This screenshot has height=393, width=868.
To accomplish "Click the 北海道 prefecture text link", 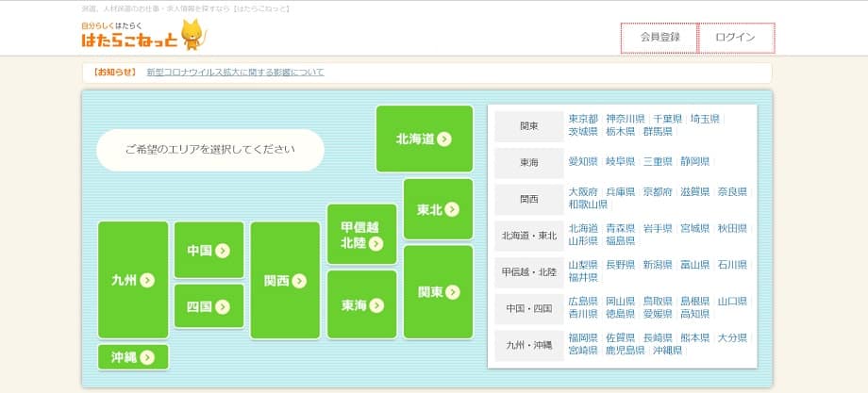I will tap(583, 228).
